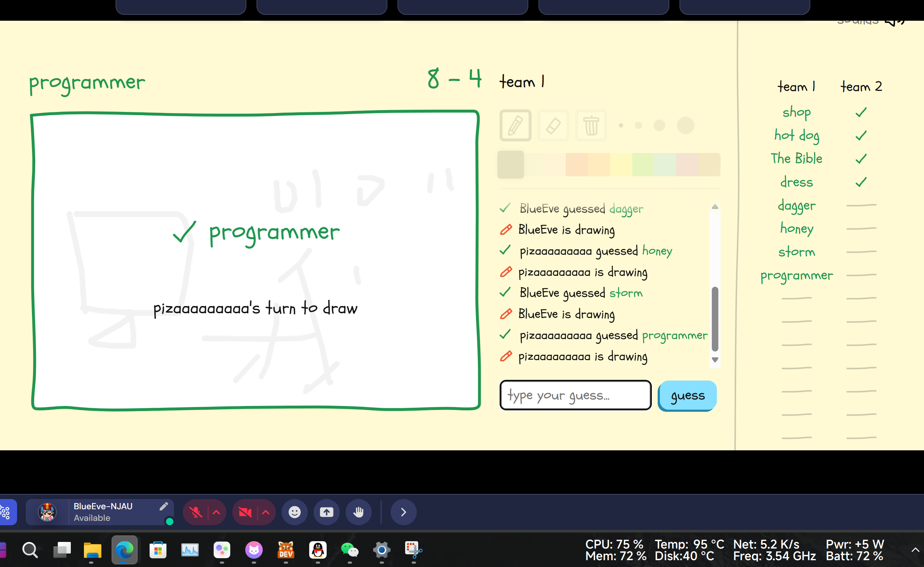Edit the BlueEve-NJAU name pencil icon

click(x=164, y=506)
